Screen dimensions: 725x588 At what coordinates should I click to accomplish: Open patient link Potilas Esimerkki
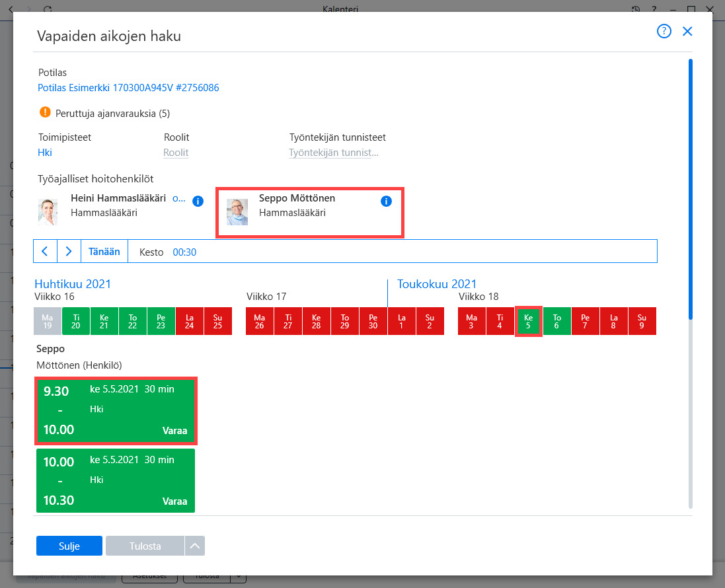pos(128,88)
